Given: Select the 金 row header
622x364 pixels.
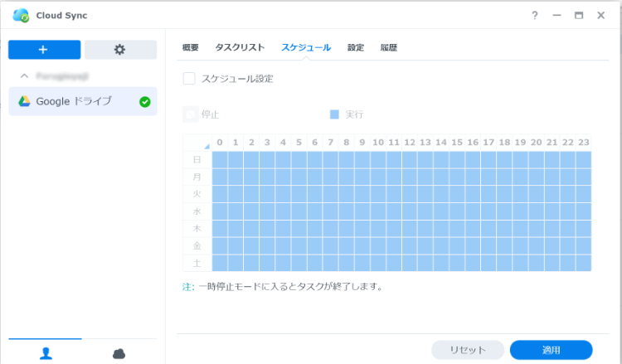Looking at the screenshot, I should click(197, 245).
